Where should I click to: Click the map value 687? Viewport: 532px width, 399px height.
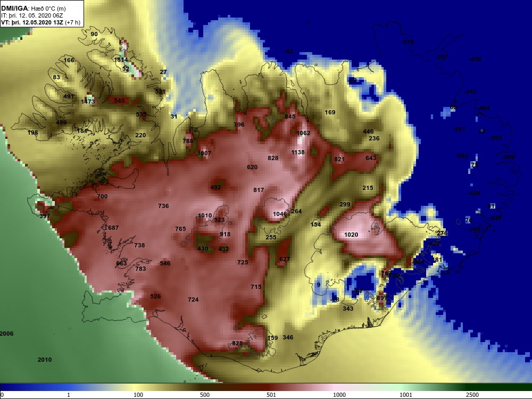pos(113,228)
